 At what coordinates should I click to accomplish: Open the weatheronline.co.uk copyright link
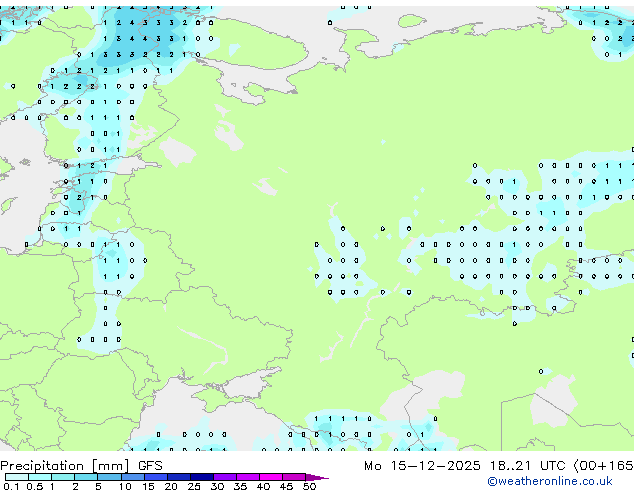(550, 481)
